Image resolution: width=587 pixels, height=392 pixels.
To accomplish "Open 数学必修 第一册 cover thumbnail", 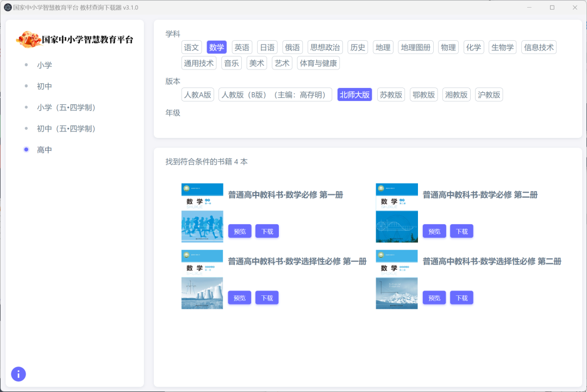I will tap(202, 213).
